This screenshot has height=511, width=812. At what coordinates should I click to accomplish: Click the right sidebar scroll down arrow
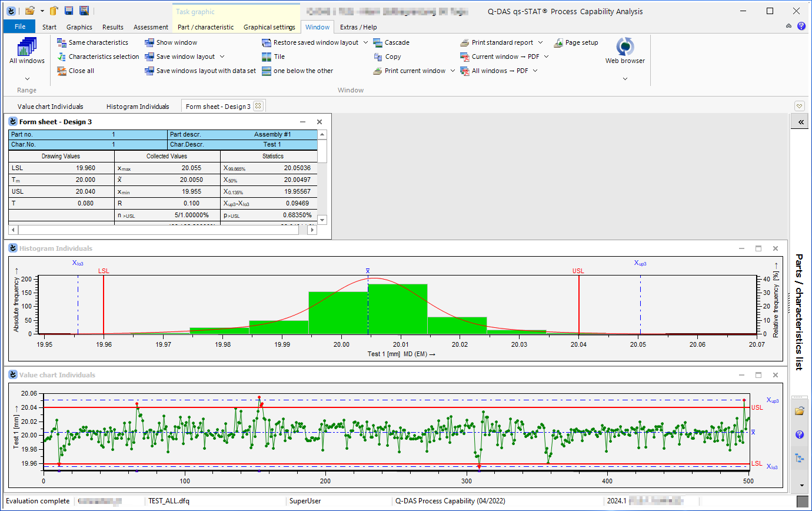[801, 486]
